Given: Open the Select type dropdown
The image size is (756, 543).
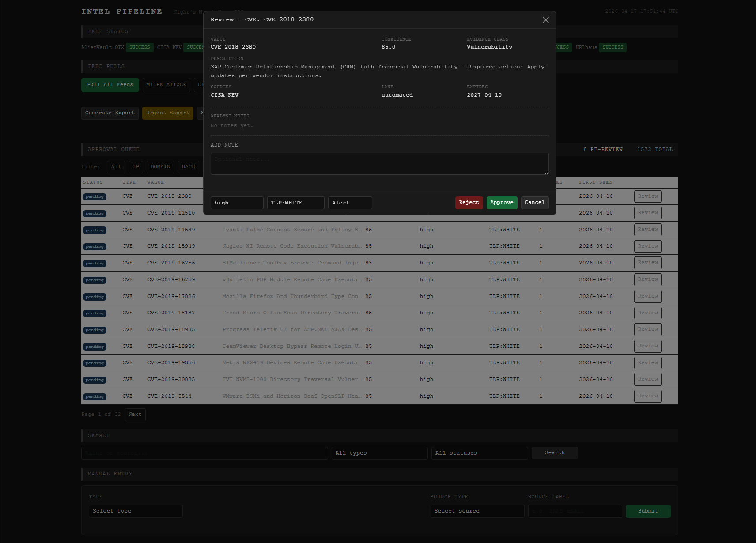Looking at the screenshot, I should point(136,511).
